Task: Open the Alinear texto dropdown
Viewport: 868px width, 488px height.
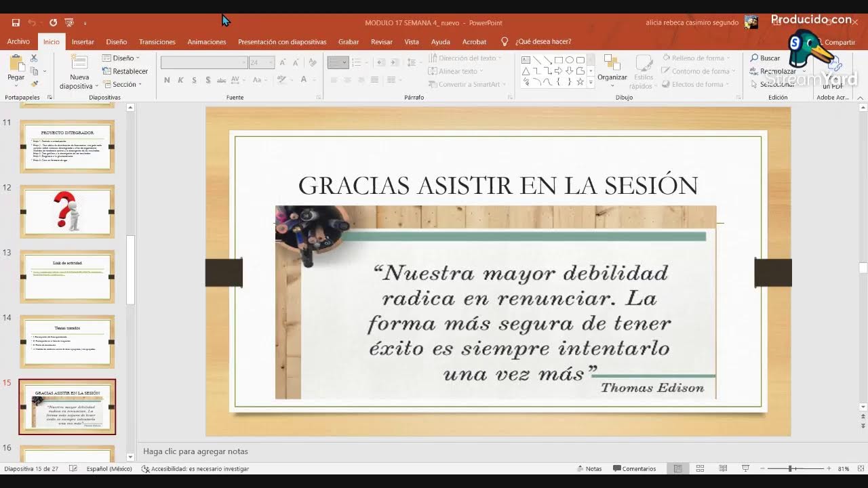Action: click(456, 71)
